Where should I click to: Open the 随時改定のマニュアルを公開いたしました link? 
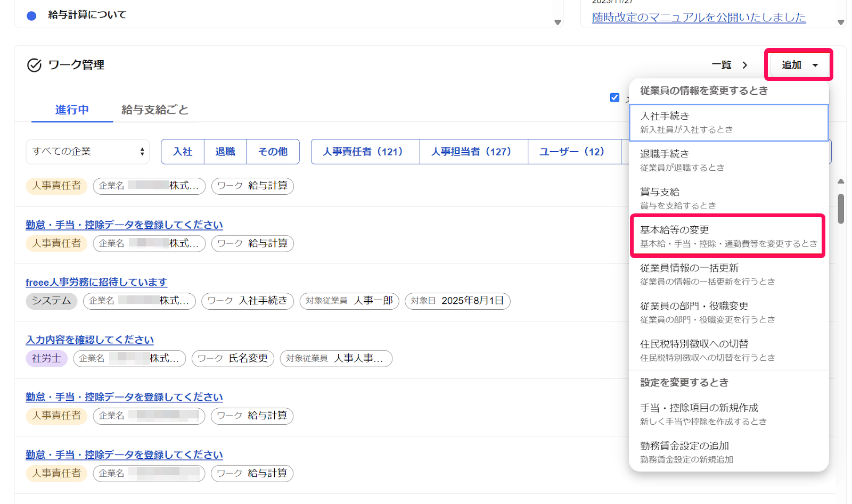tap(699, 18)
